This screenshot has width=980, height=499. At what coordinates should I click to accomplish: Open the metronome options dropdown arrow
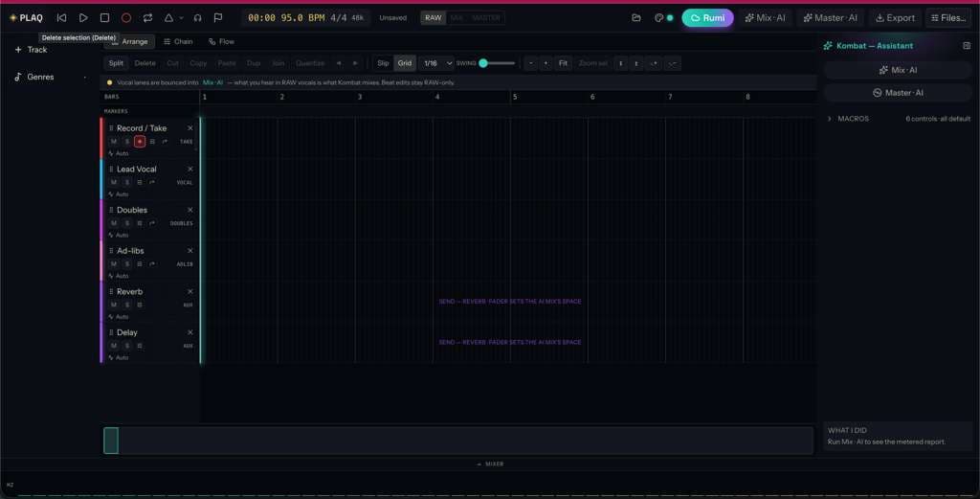tap(181, 18)
